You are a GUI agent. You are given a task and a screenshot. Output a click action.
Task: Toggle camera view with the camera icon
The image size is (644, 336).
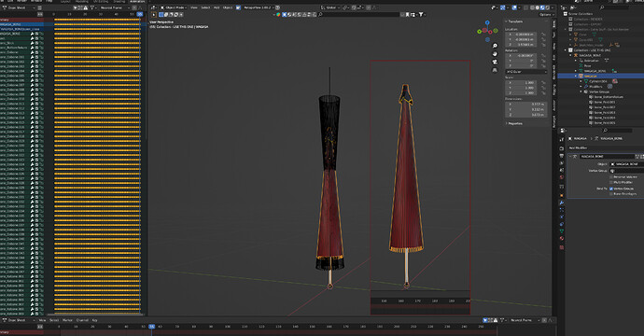click(495, 62)
